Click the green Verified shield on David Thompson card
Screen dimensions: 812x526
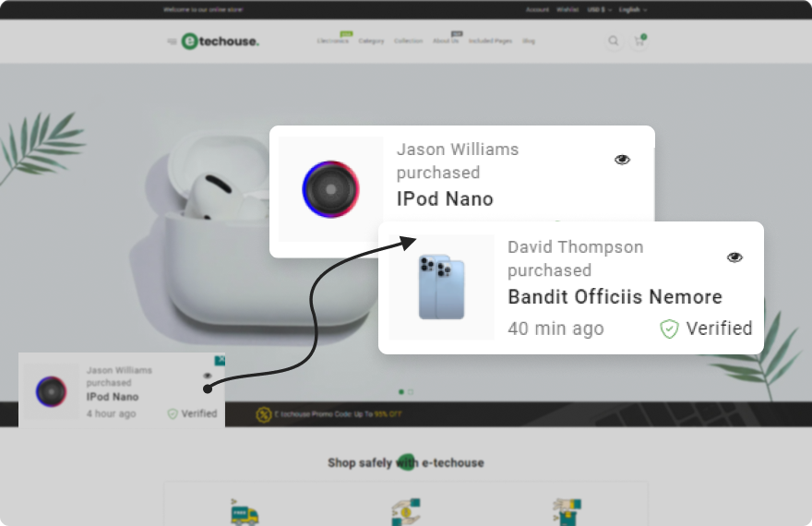(669, 329)
